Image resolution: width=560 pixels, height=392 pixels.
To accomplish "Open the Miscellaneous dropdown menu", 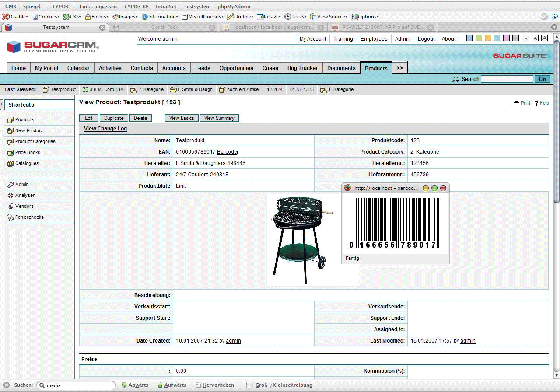I will point(203,17).
